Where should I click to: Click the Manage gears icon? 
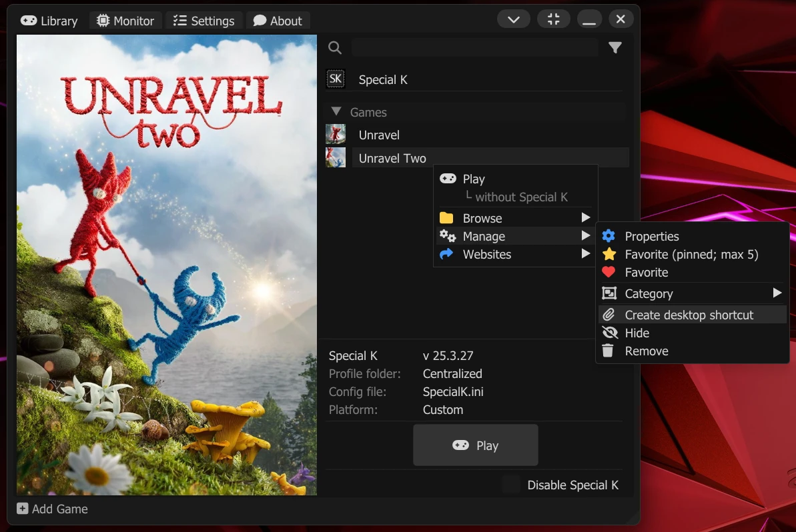click(448, 236)
